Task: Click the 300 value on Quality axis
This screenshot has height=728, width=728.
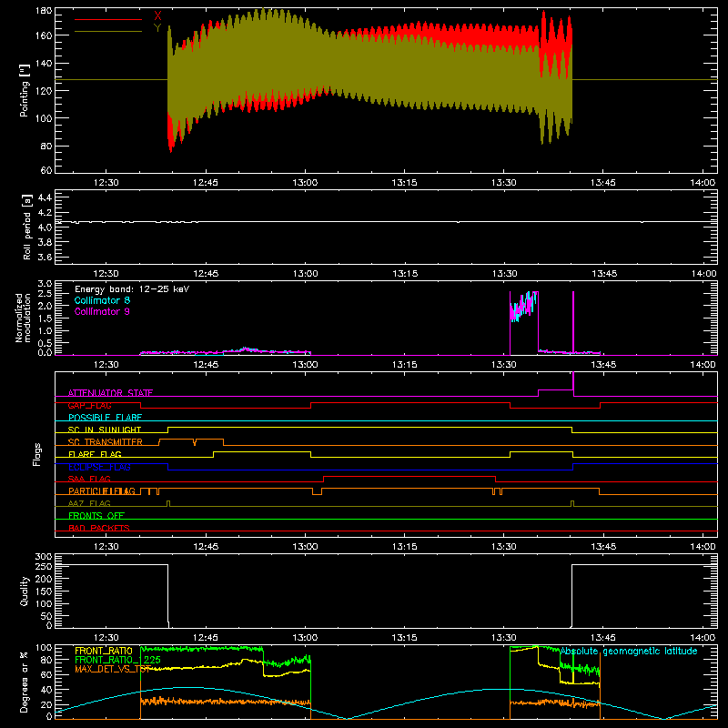Action: (44, 557)
